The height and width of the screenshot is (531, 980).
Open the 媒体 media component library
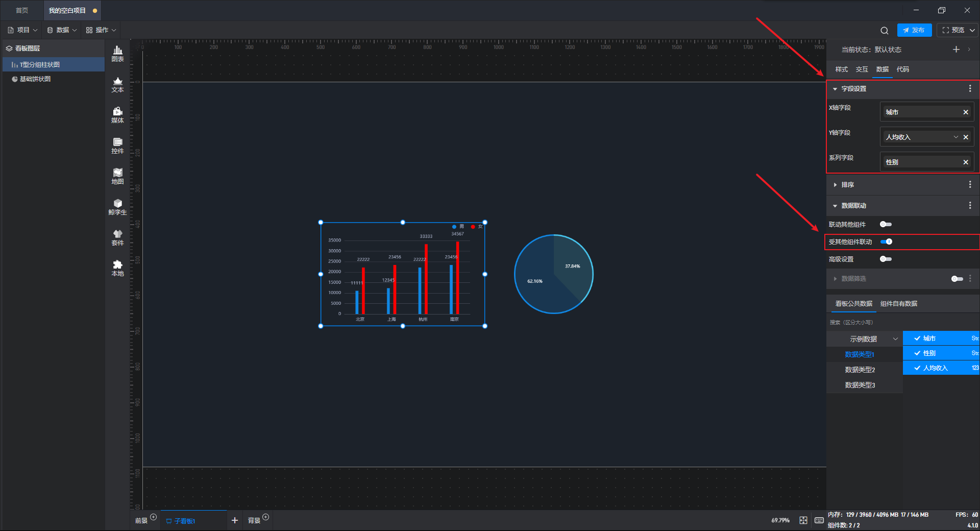click(117, 115)
